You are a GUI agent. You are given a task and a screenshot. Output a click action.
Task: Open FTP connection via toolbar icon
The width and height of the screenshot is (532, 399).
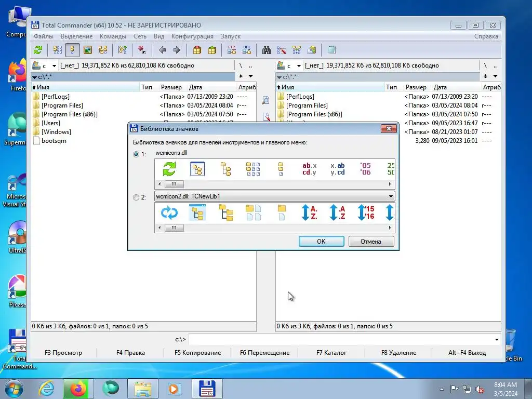click(232, 50)
